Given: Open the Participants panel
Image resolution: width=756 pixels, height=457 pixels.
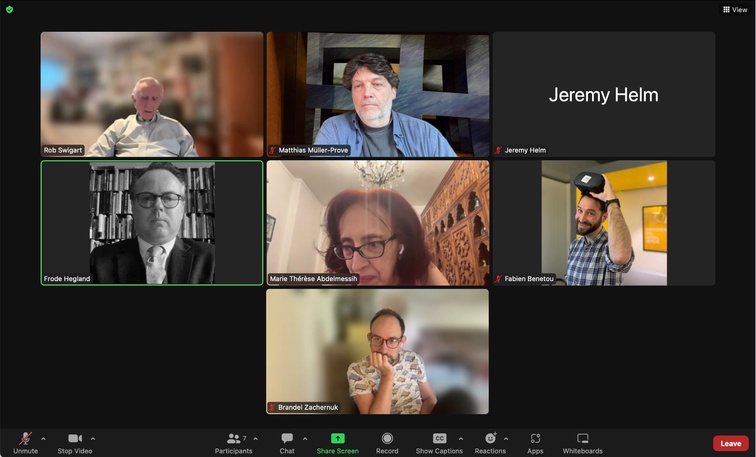Looking at the screenshot, I should [x=234, y=439].
